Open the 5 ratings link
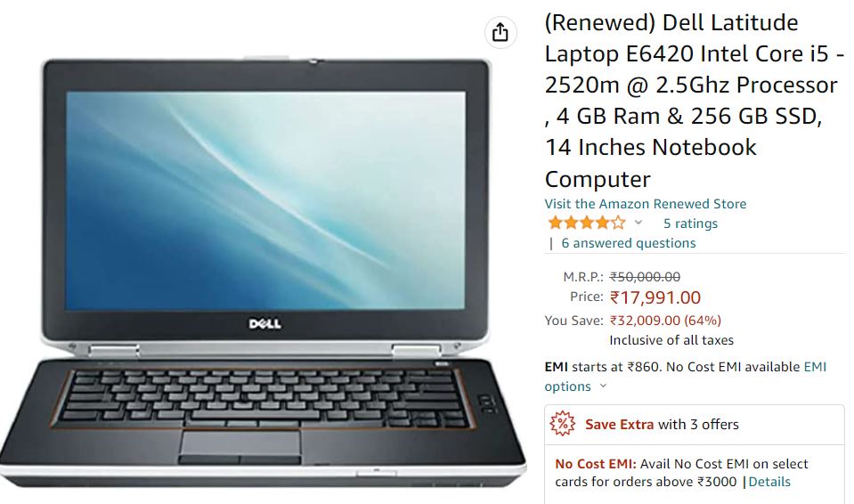Screen dimensions: 854x504 [x=690, y=224]
